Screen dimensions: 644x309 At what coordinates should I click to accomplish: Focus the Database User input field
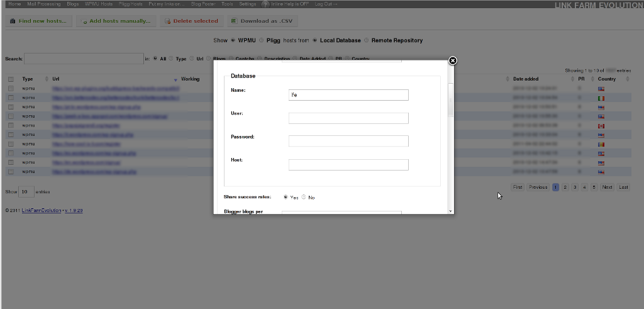348,118
